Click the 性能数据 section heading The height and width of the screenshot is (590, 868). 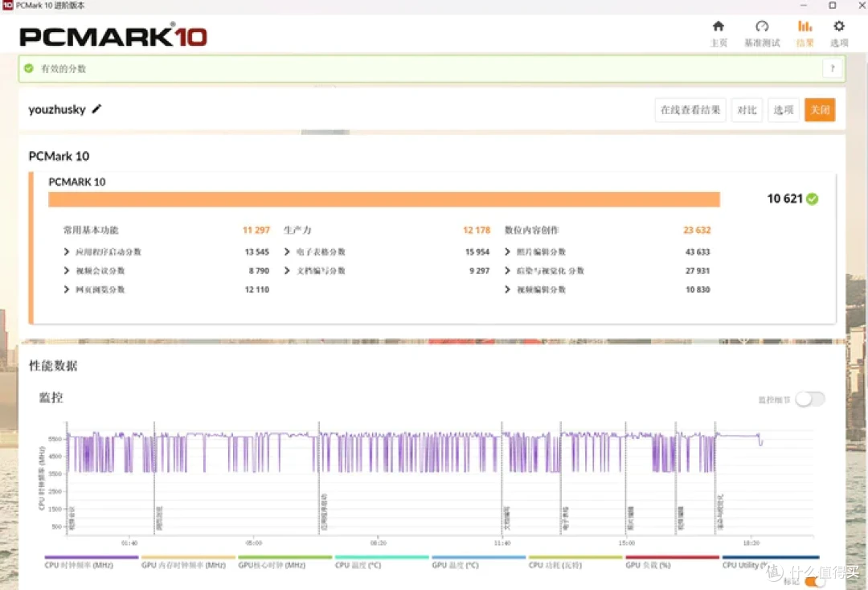53,365
